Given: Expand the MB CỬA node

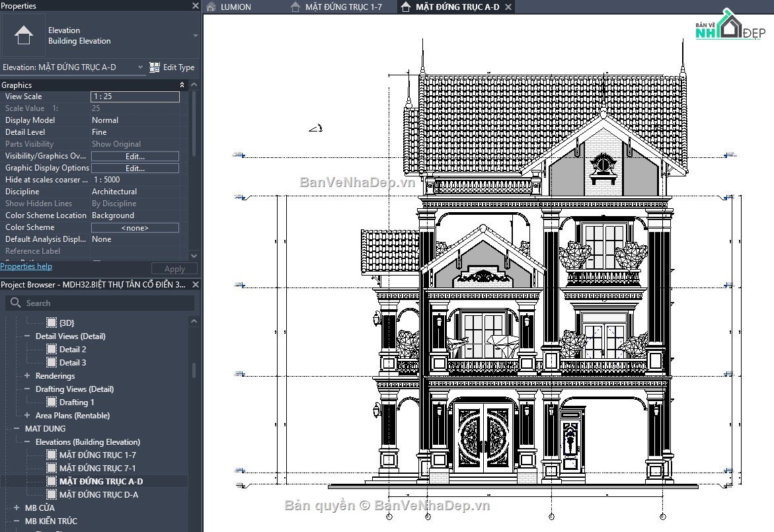Looking at the screenshot, I should point(17,508).
